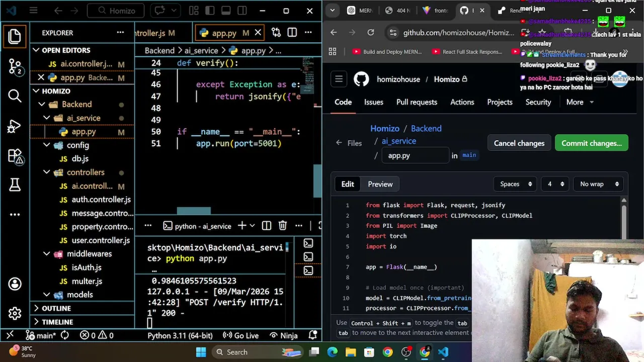644x362 pixels.
Task: Toggle the bottom panel visibility
Action: click(x=226, y=11)
